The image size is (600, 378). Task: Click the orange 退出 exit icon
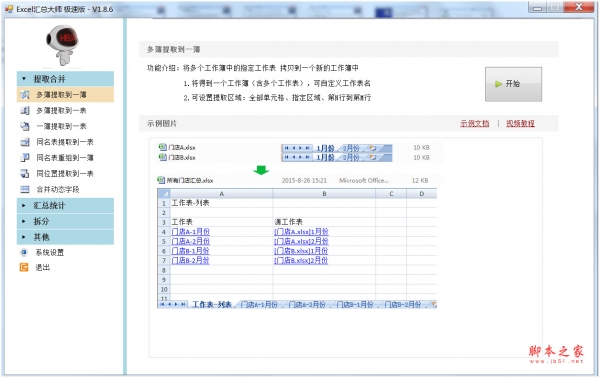pos(24,267)
